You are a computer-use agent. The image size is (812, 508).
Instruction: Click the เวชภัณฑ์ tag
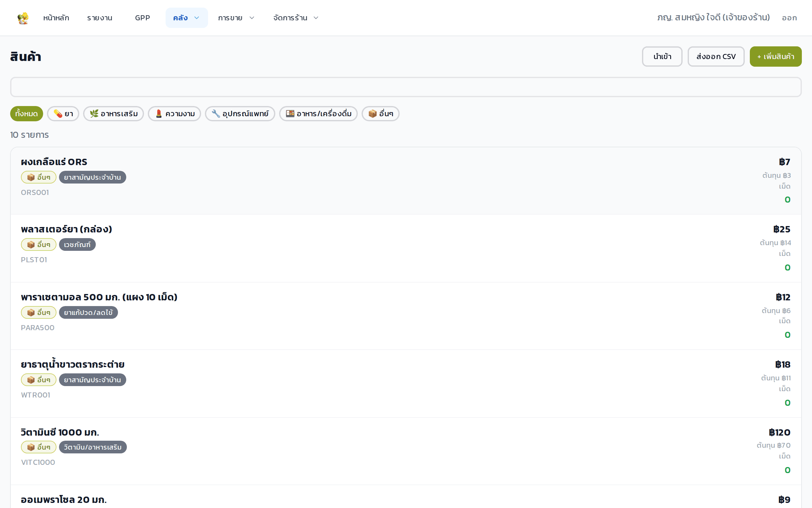click(77, 244)
